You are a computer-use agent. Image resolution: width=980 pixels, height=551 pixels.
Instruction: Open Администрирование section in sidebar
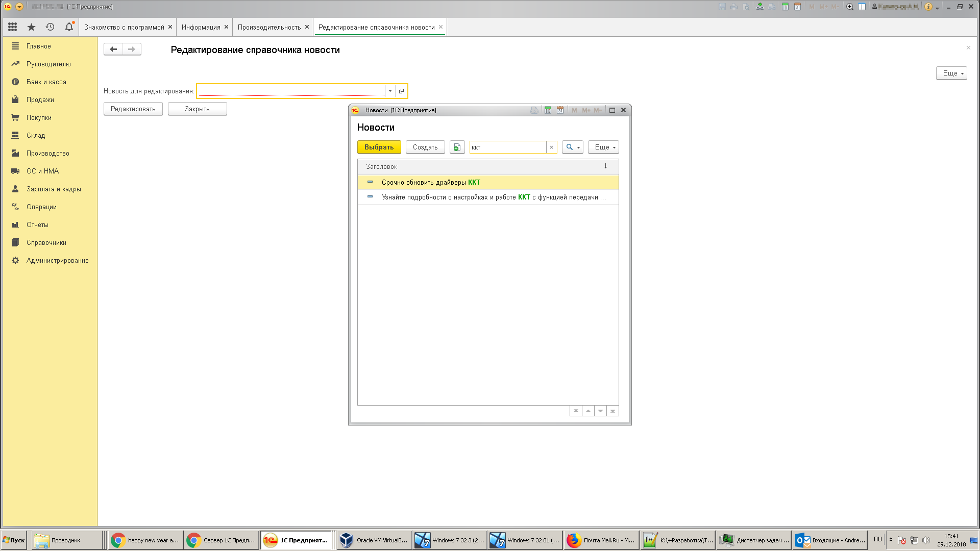pos(57,260)
